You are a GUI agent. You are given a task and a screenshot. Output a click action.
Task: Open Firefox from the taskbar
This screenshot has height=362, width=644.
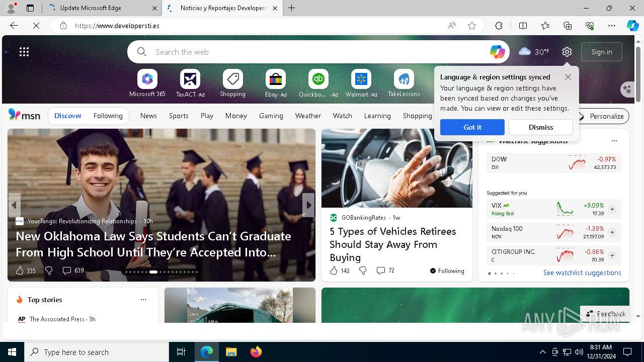point(256,352)
